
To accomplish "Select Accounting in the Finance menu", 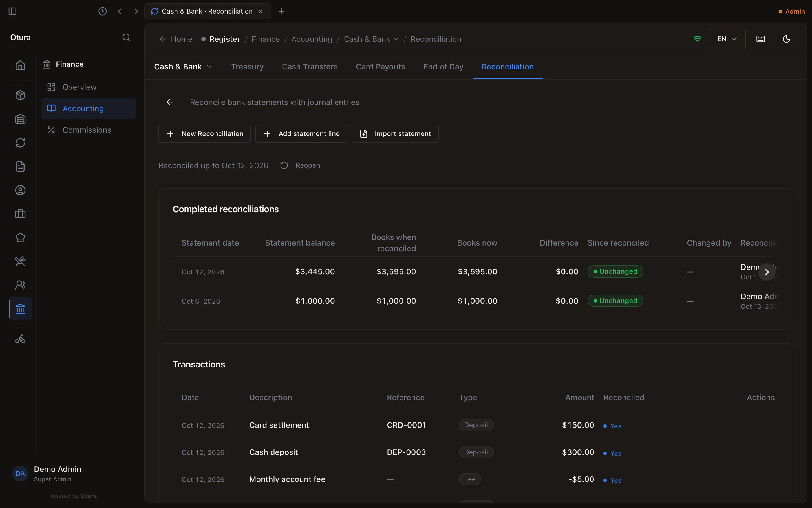I will [x=88, y=109].
